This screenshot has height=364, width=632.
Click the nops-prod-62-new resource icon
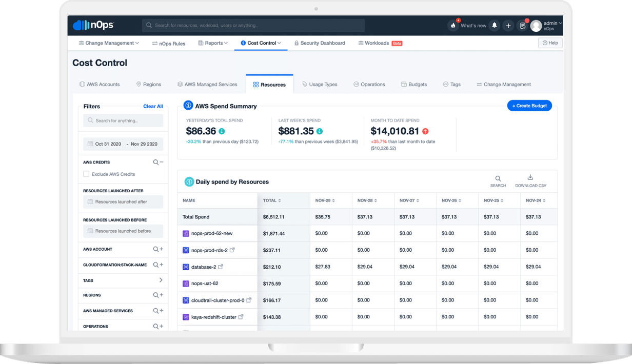click(186, 233)
